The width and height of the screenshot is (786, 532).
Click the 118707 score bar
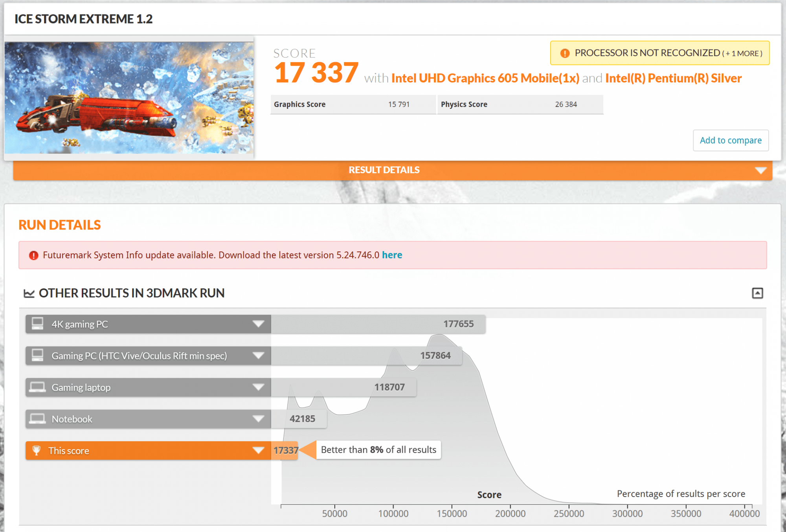tap(343, 387)
